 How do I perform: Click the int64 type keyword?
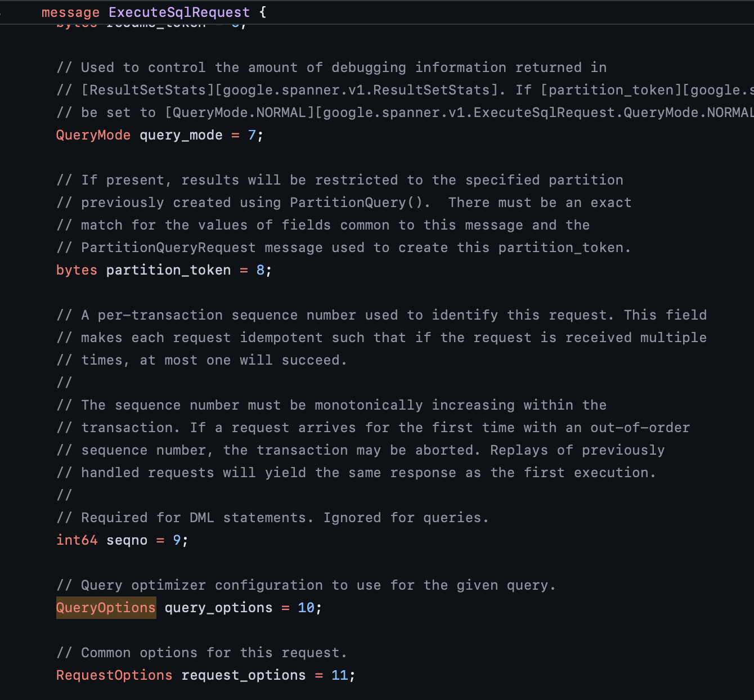pos(77,540)
